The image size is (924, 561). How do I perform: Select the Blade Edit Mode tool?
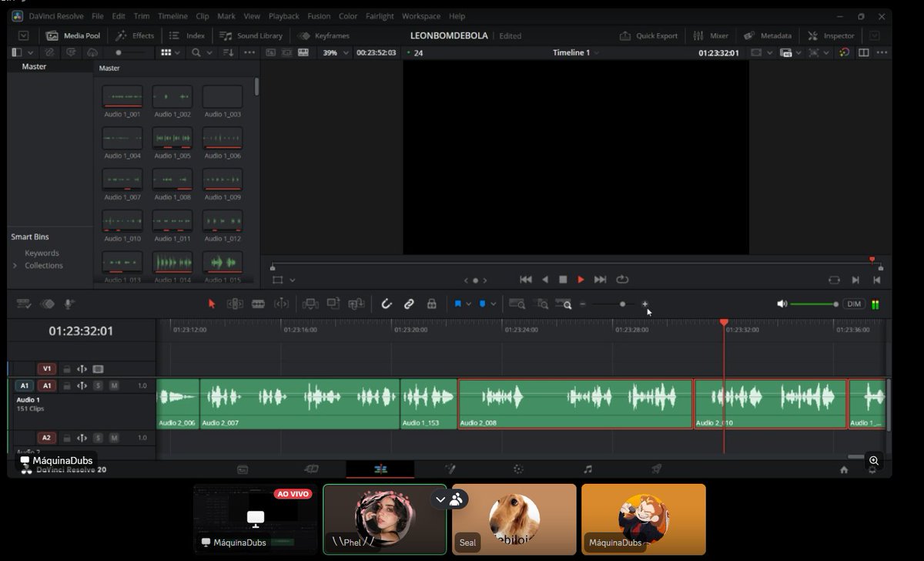click(x=258, y=304)
